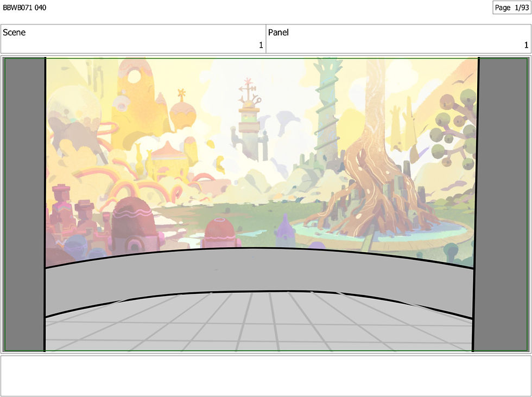Image resolution: width=532 pixels, height=397 pixels.
Task: Click the Page 1/93 indicator box
Action: 511,8
